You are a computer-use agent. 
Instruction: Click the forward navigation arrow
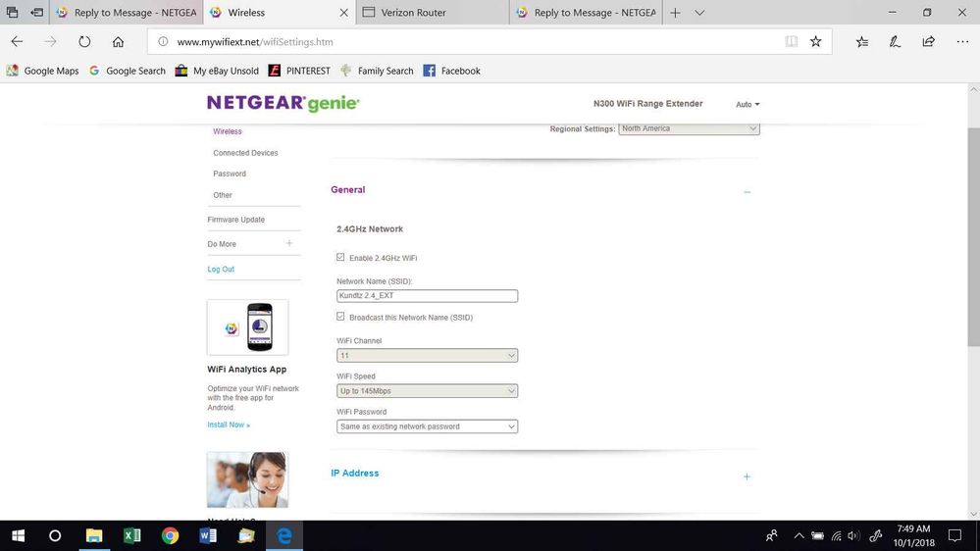[x=51, y=42]
